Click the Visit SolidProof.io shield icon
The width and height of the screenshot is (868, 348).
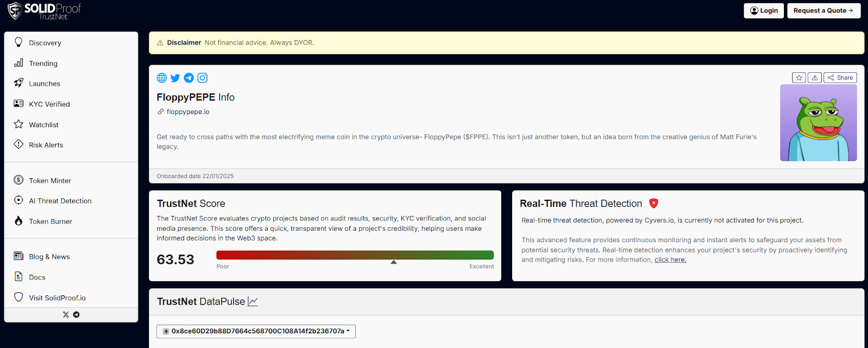coord(18,297)
